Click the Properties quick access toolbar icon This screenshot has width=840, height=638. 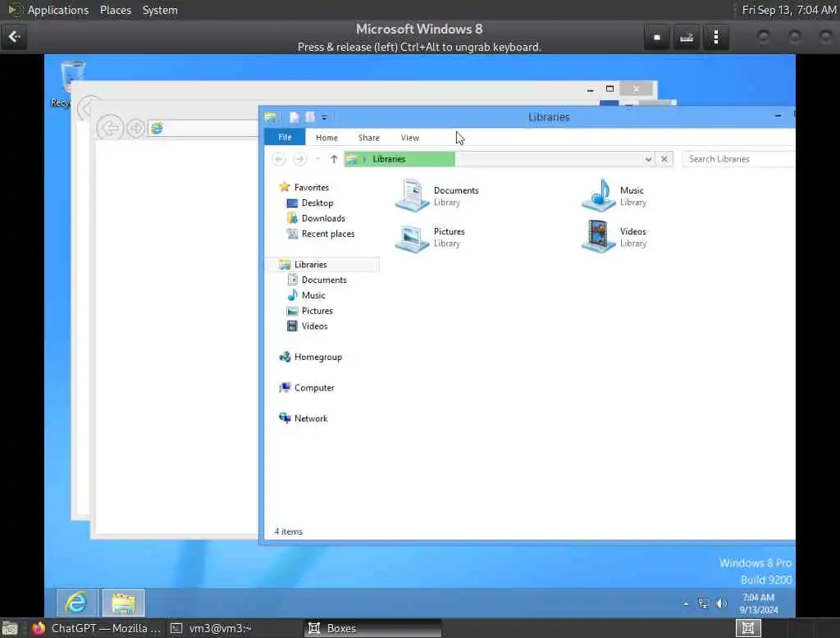(294, 117)
